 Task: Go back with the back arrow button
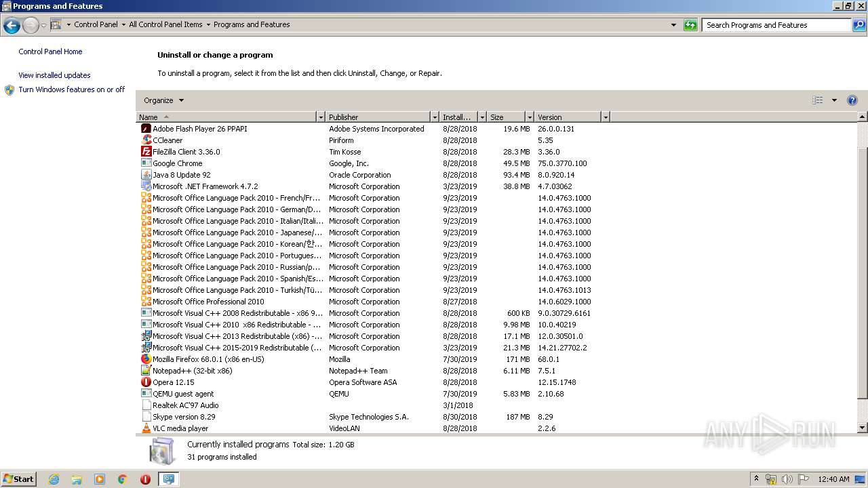pos(12,26)
